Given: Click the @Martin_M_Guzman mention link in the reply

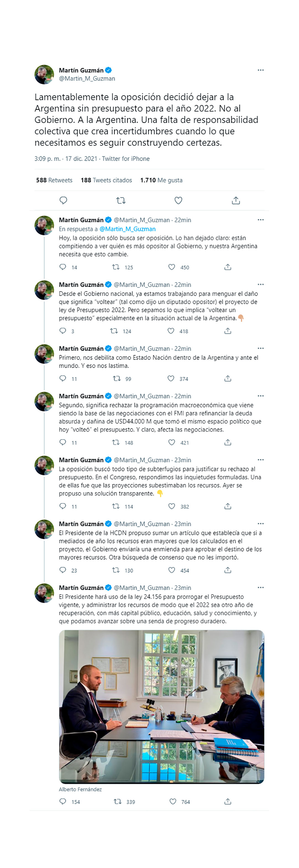Looking at the screenshot, I should [128, 229].
